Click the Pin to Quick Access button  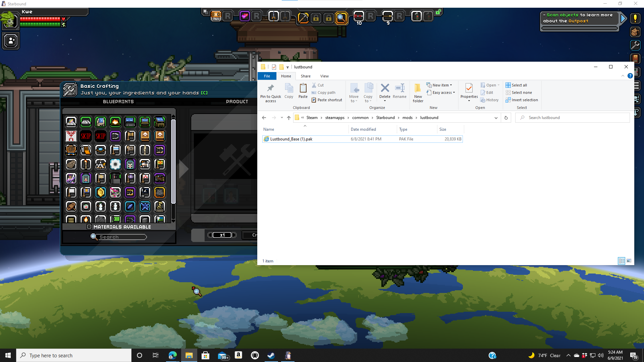271,92
